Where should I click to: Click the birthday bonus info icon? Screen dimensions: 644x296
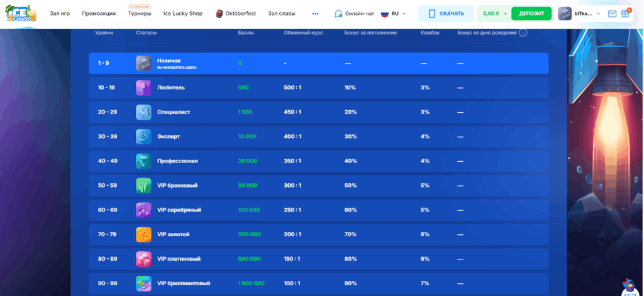523,33
